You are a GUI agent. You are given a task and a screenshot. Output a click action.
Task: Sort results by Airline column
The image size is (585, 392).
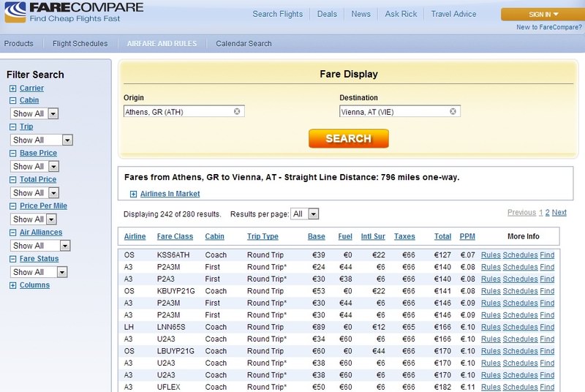coord(135,236)
